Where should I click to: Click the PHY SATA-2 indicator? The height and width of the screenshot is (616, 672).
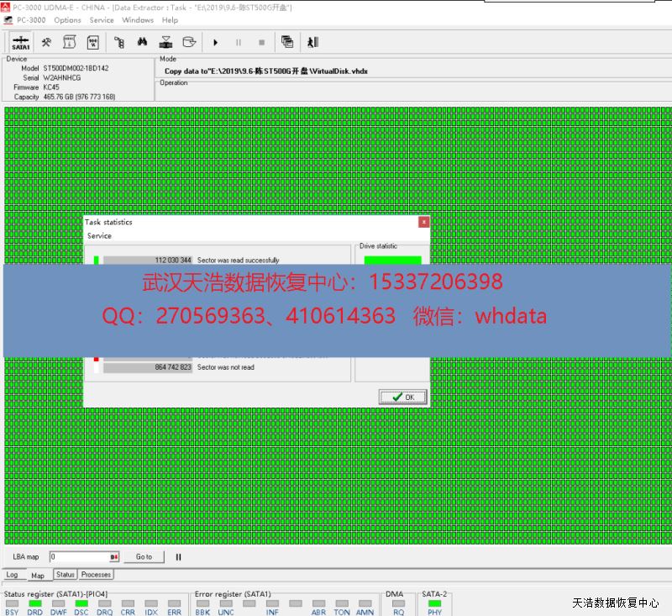click(x=434, y=603)
